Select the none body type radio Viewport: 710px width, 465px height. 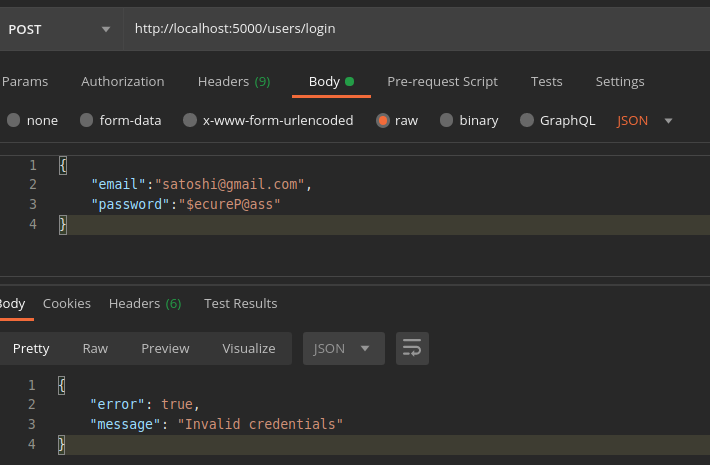(14, 120)
